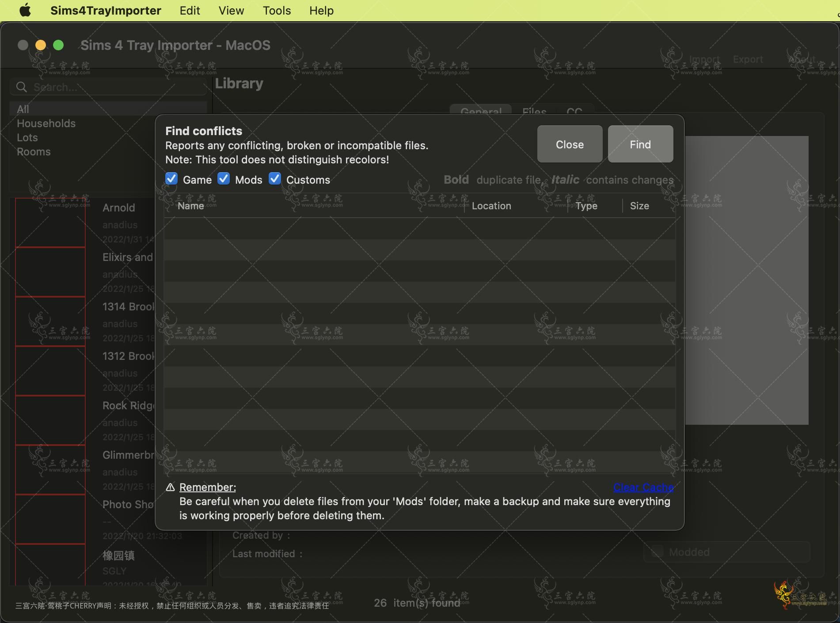Viewport: 840px width, 623px height.
Task: Click the Import button in toolbar
Action: (x=704, y=59)
